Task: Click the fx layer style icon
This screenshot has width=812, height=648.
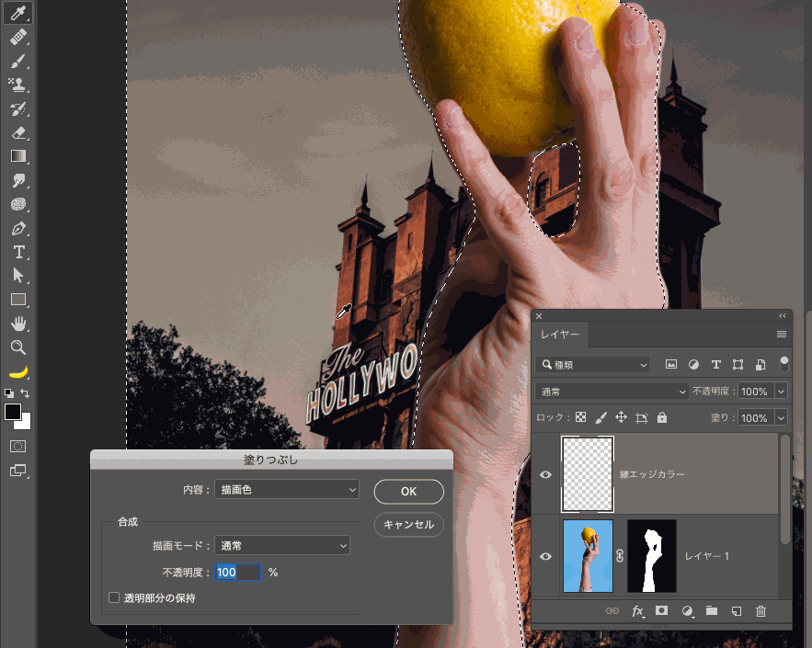Action: (x=637, y=611)
